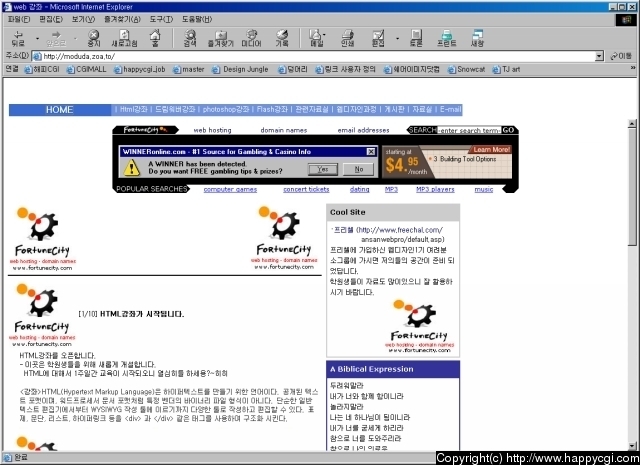Click the enter search term field
This screenshot has height=465, width=640.
click(469, 130)
